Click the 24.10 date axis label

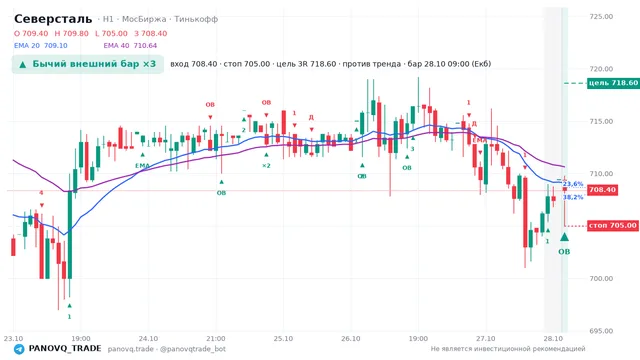(148, 339)
